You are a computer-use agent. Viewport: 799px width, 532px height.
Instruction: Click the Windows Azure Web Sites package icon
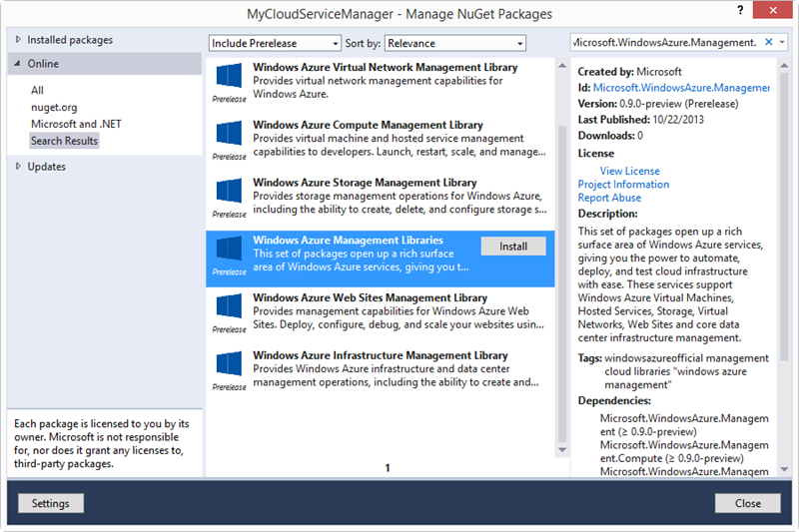[229, 306]
